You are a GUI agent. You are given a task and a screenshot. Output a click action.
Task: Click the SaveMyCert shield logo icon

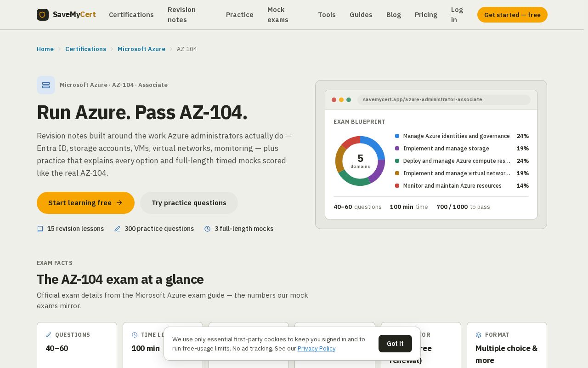click(43, 15)
